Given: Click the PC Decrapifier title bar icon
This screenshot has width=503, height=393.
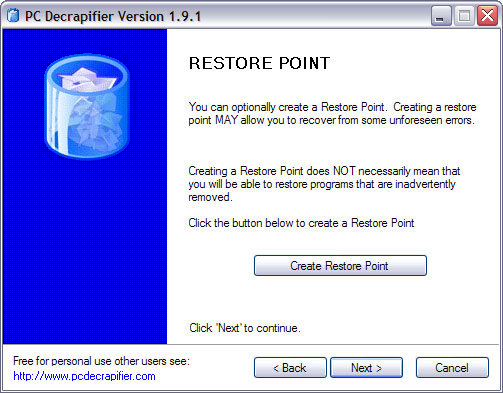Looking at the screenshot, I should 13,16.
